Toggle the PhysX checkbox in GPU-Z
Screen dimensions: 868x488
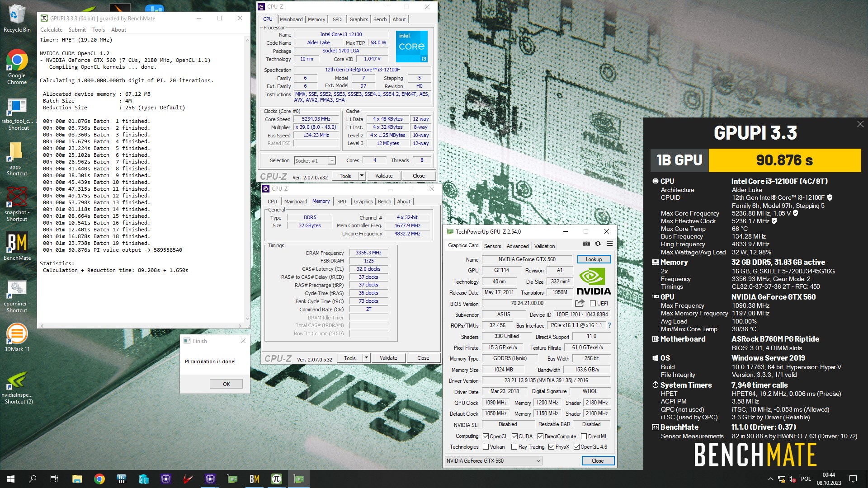coord(551,447)
